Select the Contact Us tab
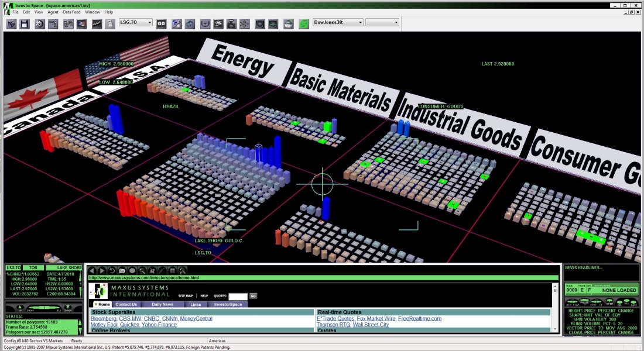 click(126, 304)
